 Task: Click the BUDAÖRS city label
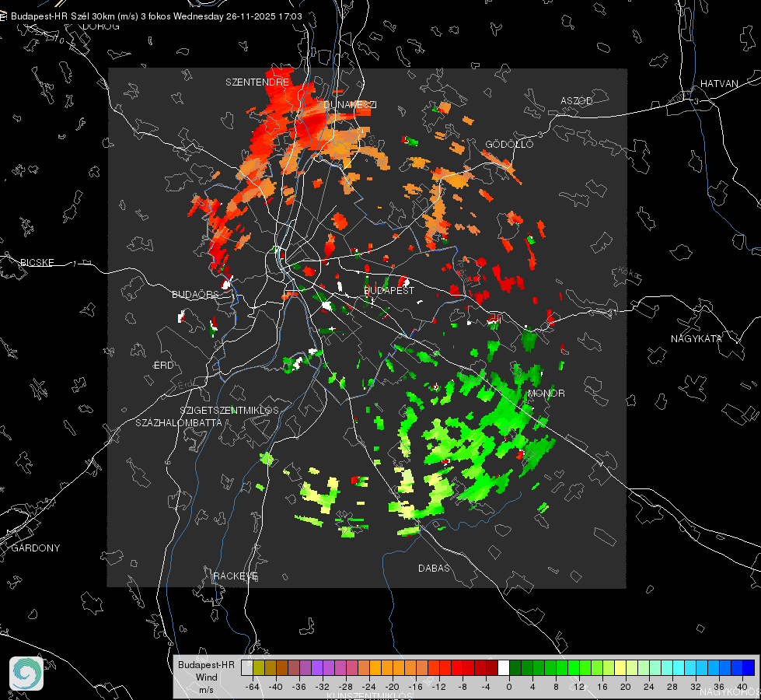point(196,294)
